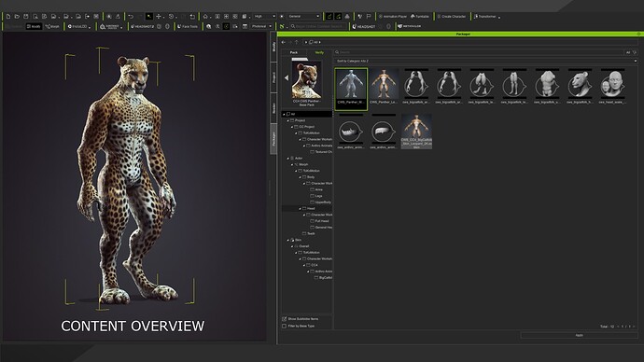Toggle the second green-highlighted edit mode button

click(x=338, y=17)
